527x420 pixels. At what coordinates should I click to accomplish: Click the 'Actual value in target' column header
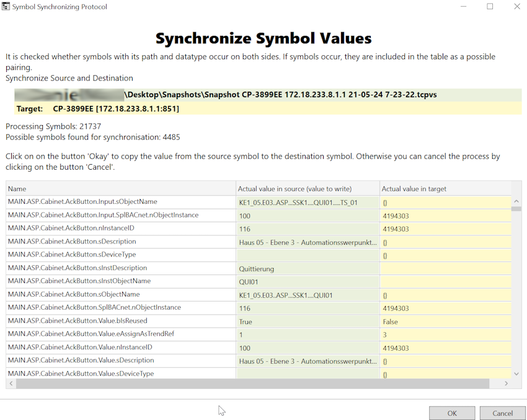446,189
